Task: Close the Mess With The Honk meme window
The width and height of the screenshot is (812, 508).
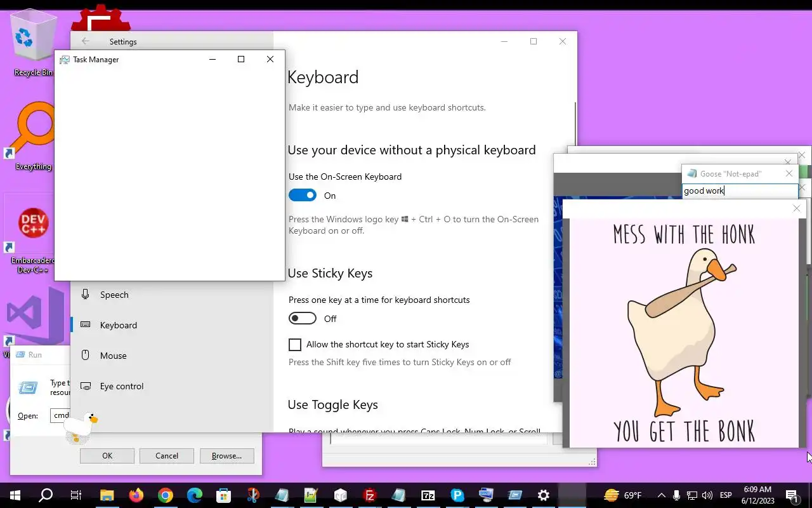Action: [x=797, y=208]
